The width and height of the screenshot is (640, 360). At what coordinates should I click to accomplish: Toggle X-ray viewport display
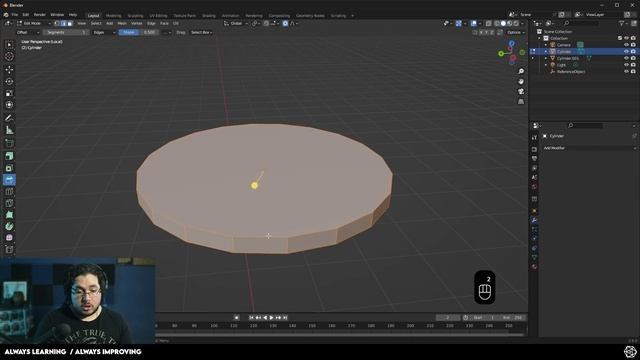[x=489, y=23]
